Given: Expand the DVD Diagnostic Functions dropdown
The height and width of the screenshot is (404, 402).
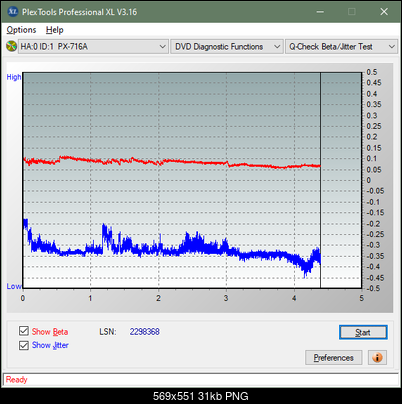Looking at the screenshot, I should tap(227, 47).
